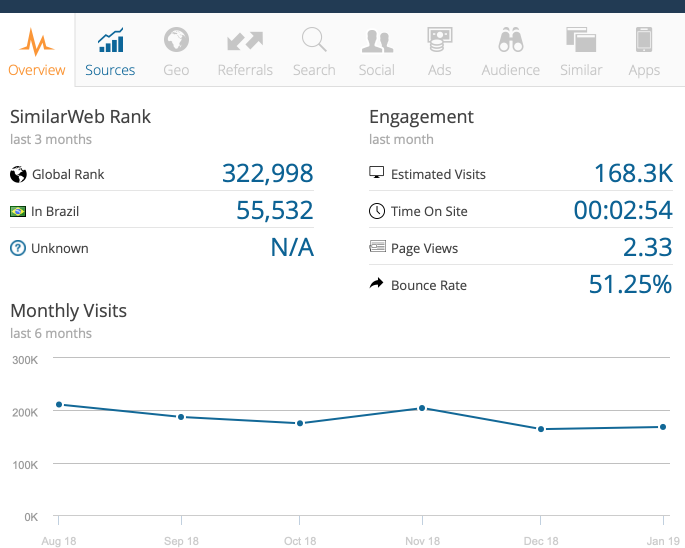Viewport: 685px width, 548px height.
Task: Select the Apps phone icon
Action: [644, 40]
